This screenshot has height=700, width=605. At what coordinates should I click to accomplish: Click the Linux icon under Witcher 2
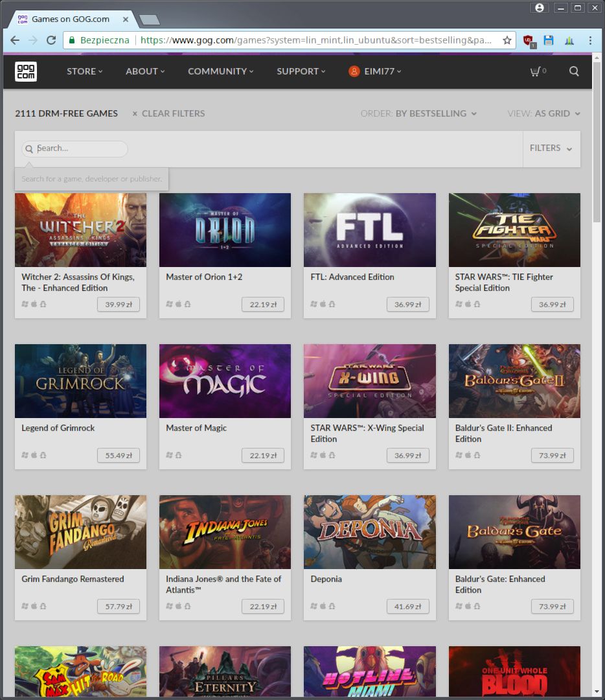coord(43,304)
